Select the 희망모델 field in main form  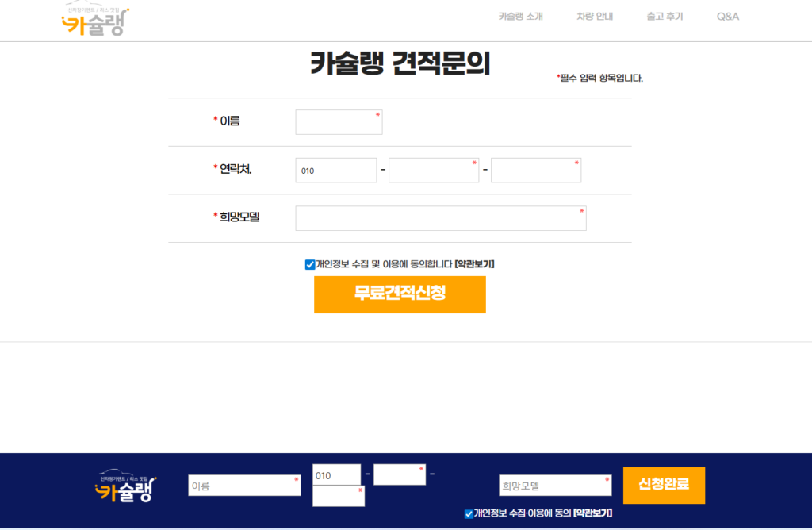(x=440, y=218)
